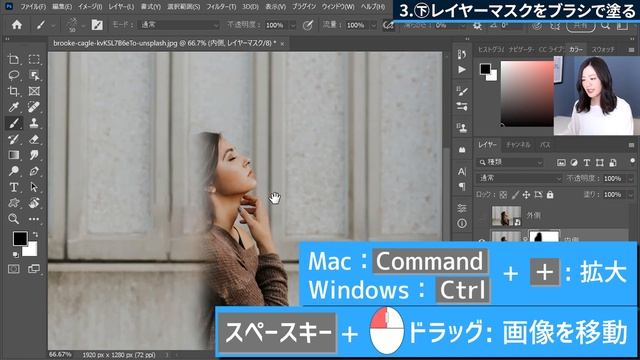Reset to default black and white colors
The image size is (640, 360).
click(x=16, y=255)
